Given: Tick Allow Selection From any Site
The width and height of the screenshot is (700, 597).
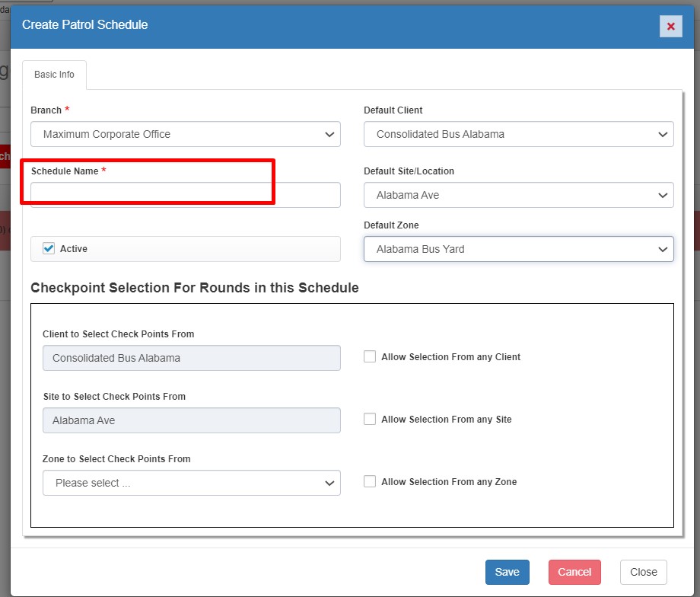Looking at the screenshot, I should (x=370, y=419).
